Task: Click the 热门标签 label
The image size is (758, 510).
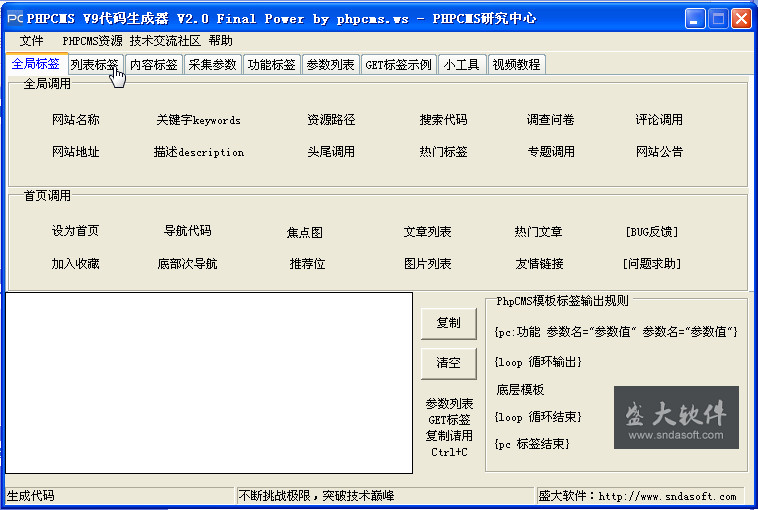Action: 443,152
